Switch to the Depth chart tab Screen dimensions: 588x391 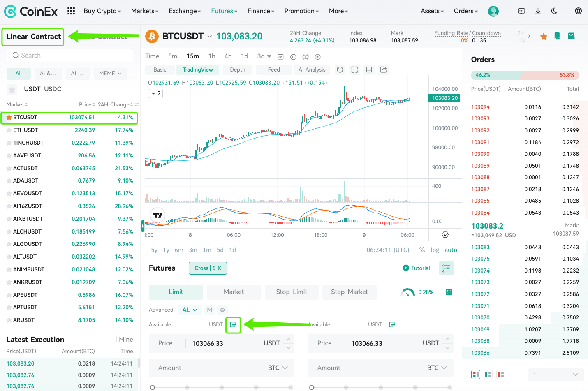(238, 70)
